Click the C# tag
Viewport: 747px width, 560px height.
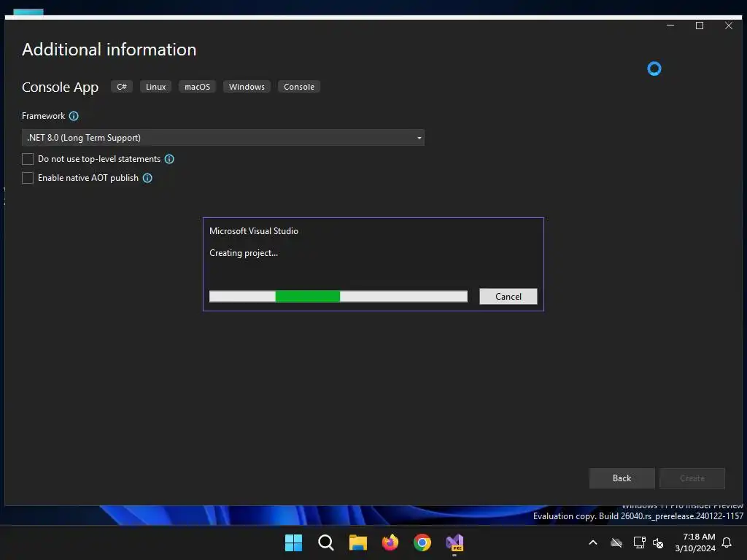pyautogui.click(x=122, y=87)
